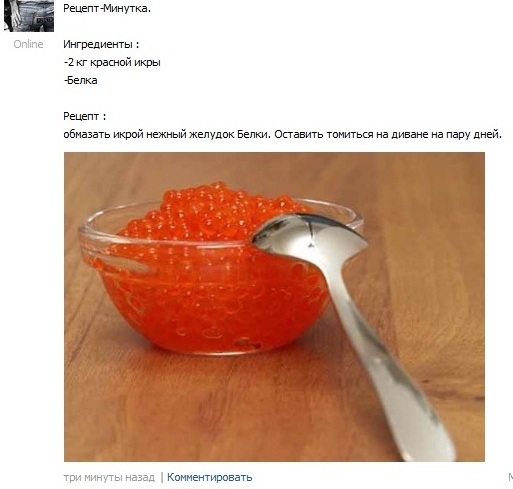Click the 'Рецепт :' heading line
The image size is (513, 489).
click(85, 116)
